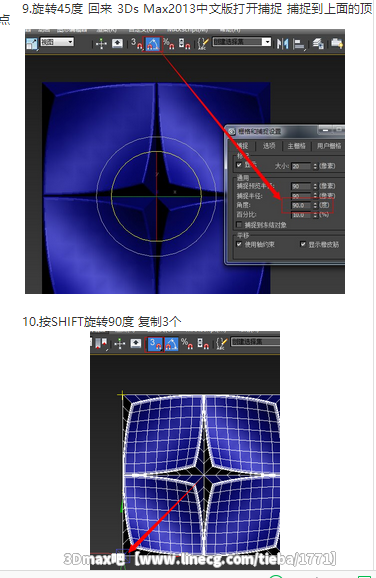The height and width of the screenshot is (578, 376).
Task: Switch to the 用户栅格 tab in snap settings
Action: pyautogui.click(x=329, y=146)
